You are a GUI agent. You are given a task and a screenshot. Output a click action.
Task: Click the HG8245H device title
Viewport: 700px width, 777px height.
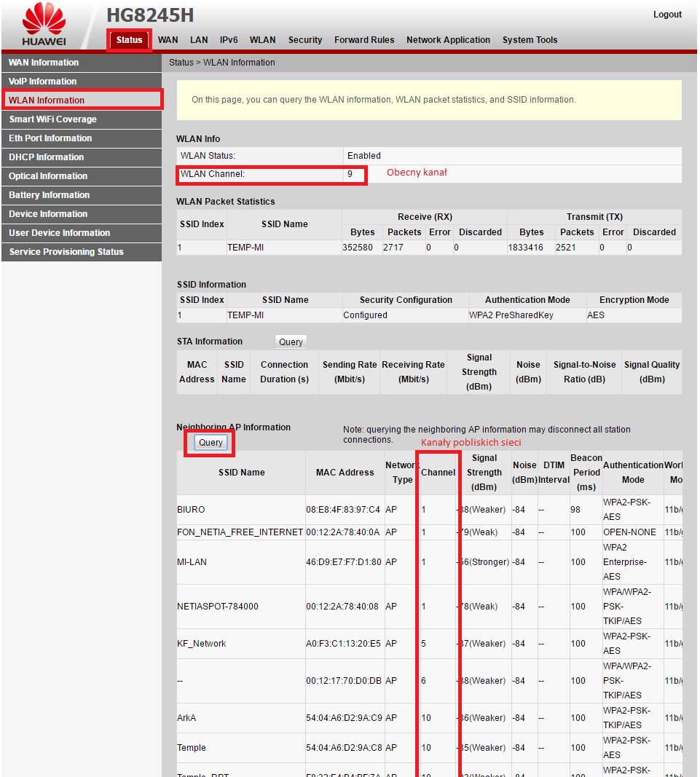(x=150, y=15)
